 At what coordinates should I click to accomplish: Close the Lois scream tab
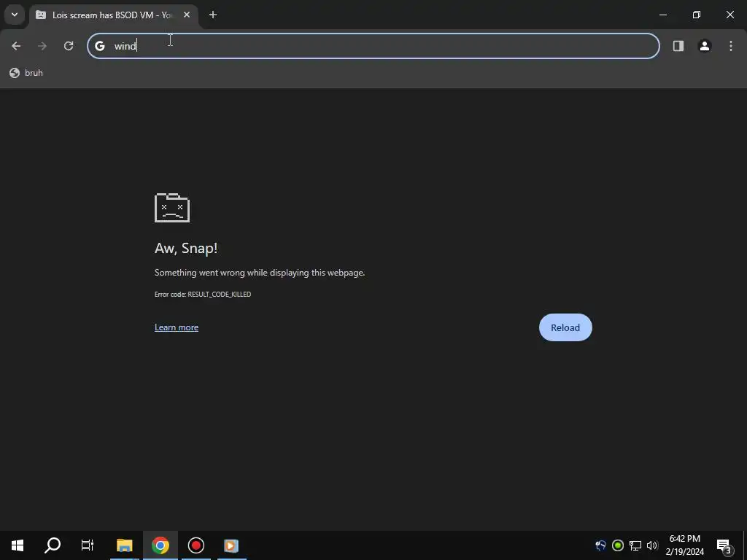[x=187, y=15]
